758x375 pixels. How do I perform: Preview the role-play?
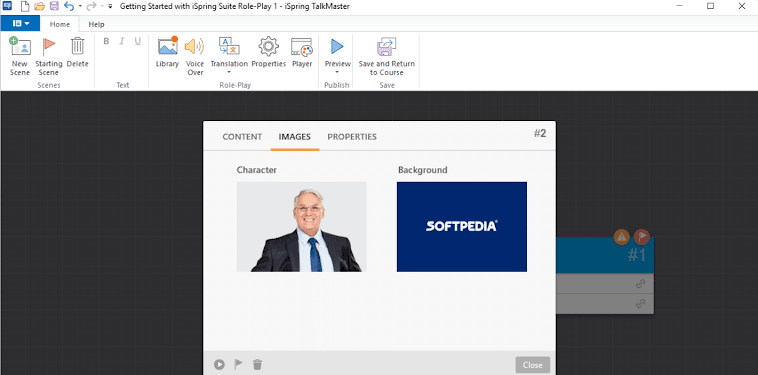[x=337, y=52]
